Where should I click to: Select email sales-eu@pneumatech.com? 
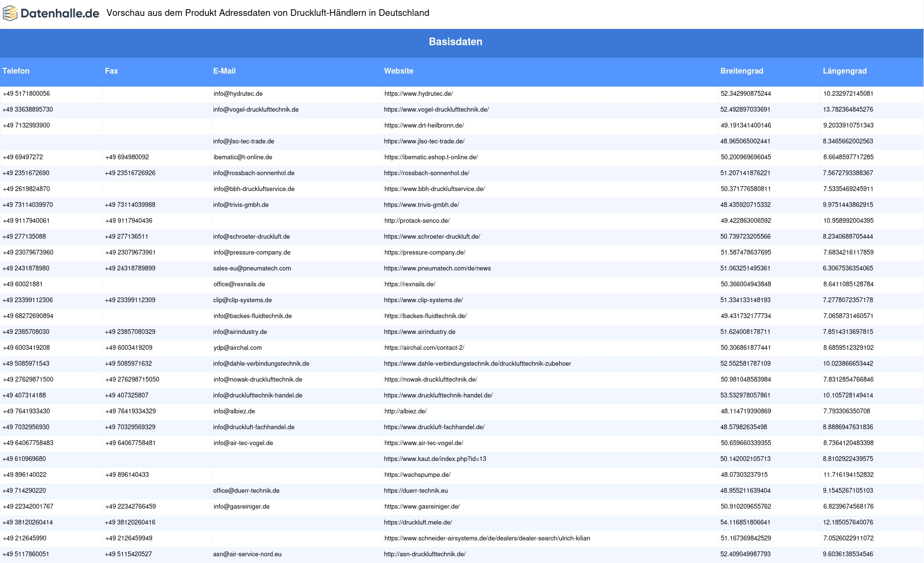(x=252, y=269)
